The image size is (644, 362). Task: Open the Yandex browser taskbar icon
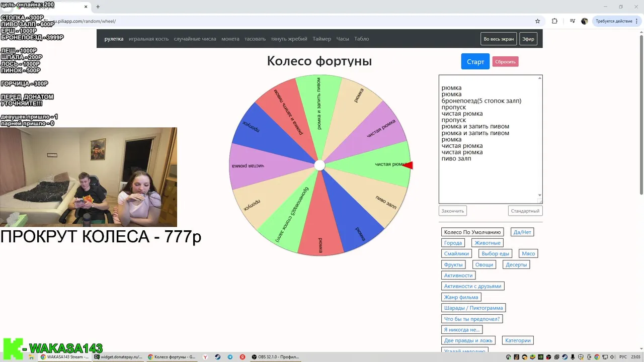coord(205,357)
